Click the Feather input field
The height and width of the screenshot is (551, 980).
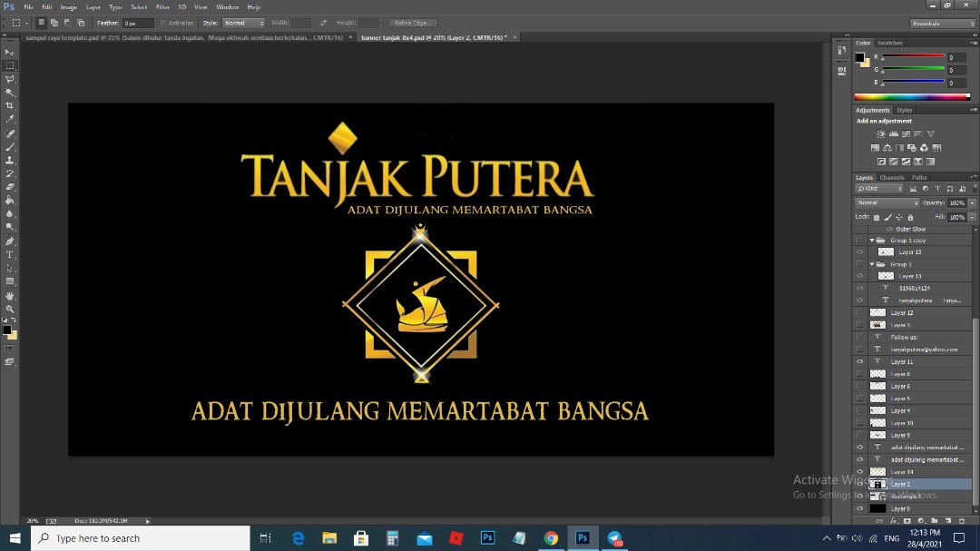pos(138,23)
